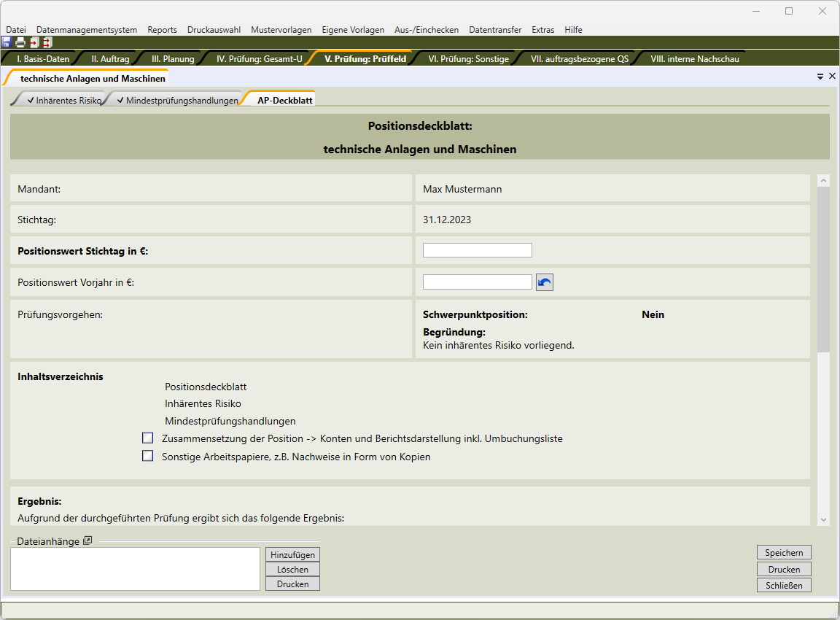Open the Dateianhänge pop-out icon
The image size is (840, 620).
[87, 540]
